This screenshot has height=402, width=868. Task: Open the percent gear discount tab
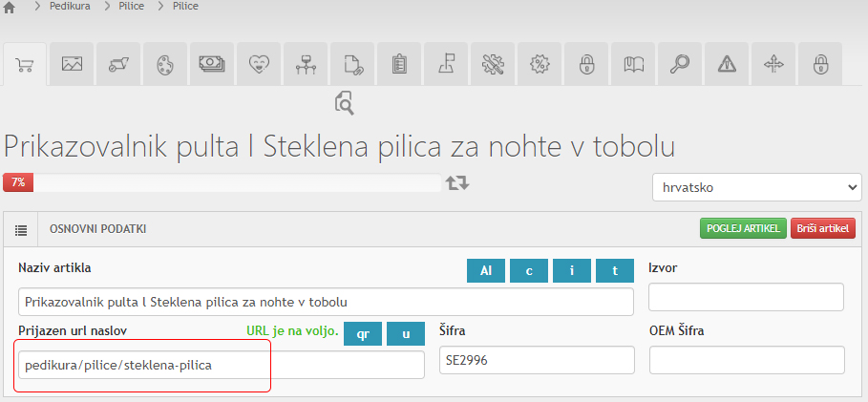[540, 63]
